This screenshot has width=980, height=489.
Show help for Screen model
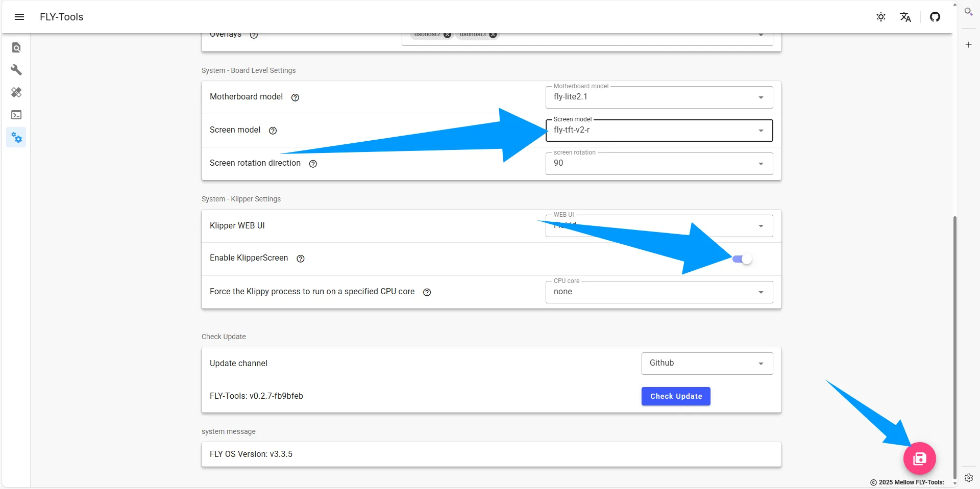(x=273, y=131)
